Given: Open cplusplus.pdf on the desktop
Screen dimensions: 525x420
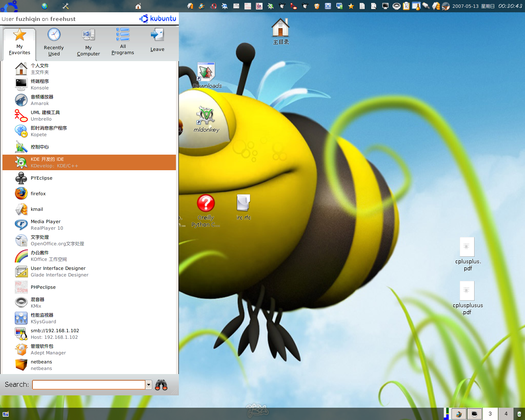Looking at the screenshot, I should (468, 254).
